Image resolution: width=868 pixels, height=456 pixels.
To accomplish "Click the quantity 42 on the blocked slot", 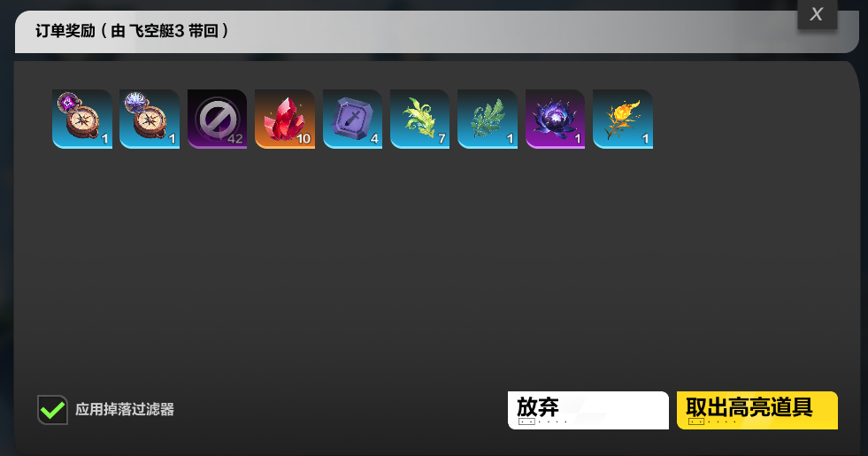I will (x=235, y=138).
